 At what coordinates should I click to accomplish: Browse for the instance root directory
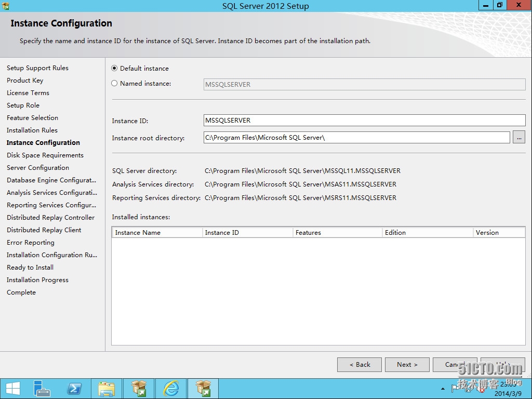click(x=519, y=137)
